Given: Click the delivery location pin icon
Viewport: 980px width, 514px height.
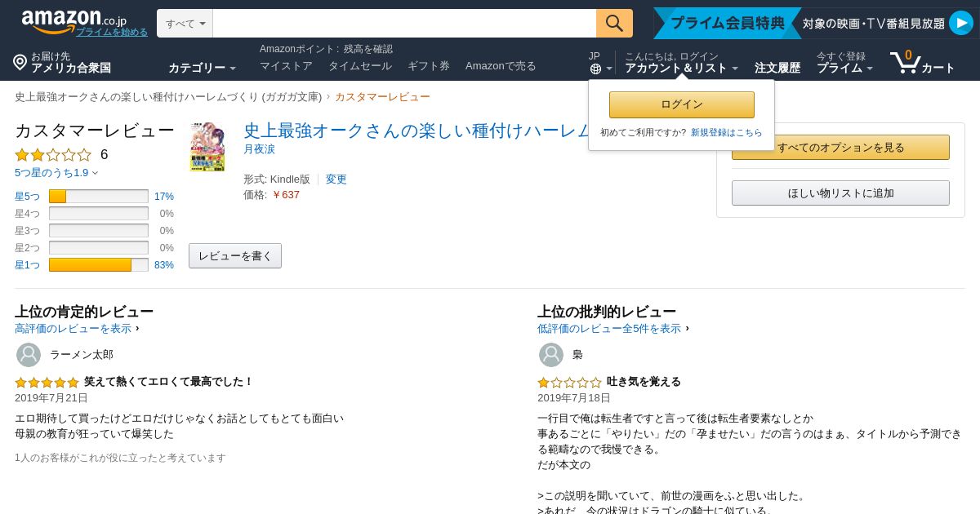Looking at the screenshot, I should (20, 62).
